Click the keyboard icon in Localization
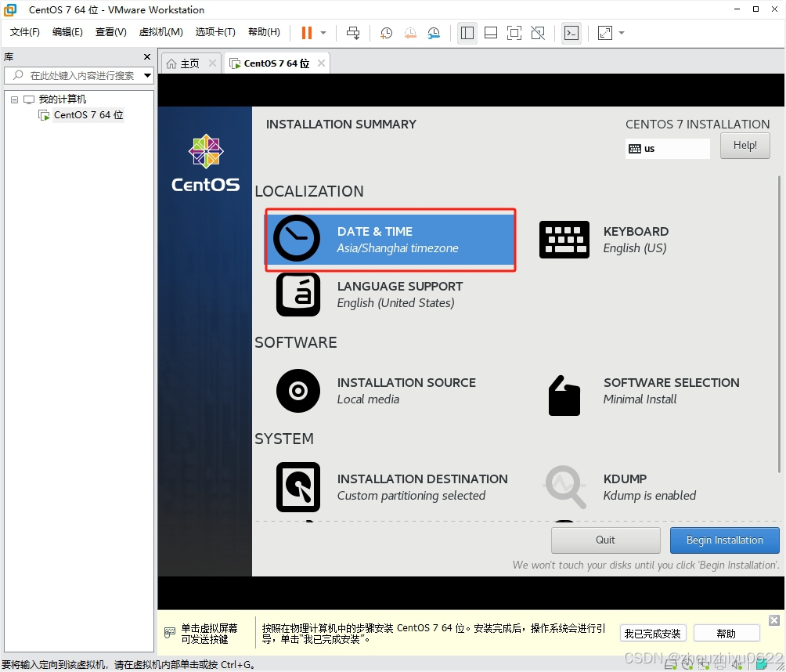 pos(564,239)
